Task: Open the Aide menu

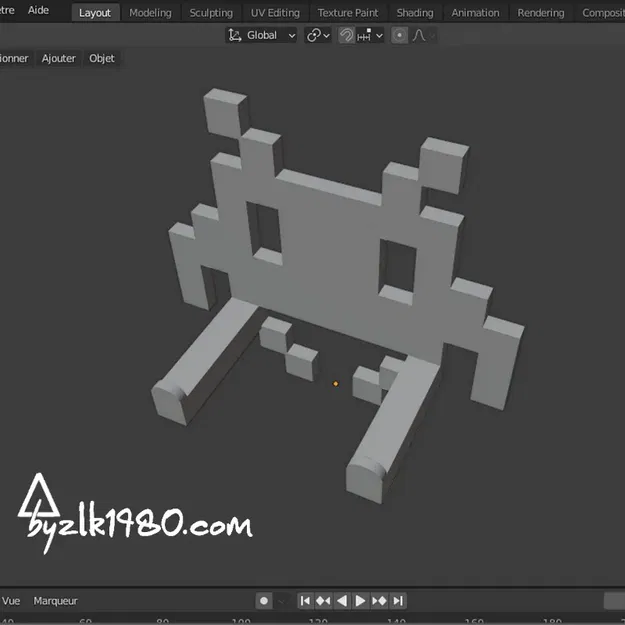Action: pyautogui.click(x=38, y=10)
